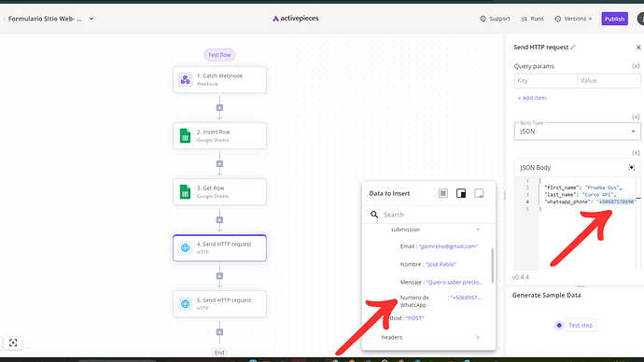The height and width of the screenshot is (362, 644).
Task: Click the Data to Insert scrollbar
Action: (493, 265)
